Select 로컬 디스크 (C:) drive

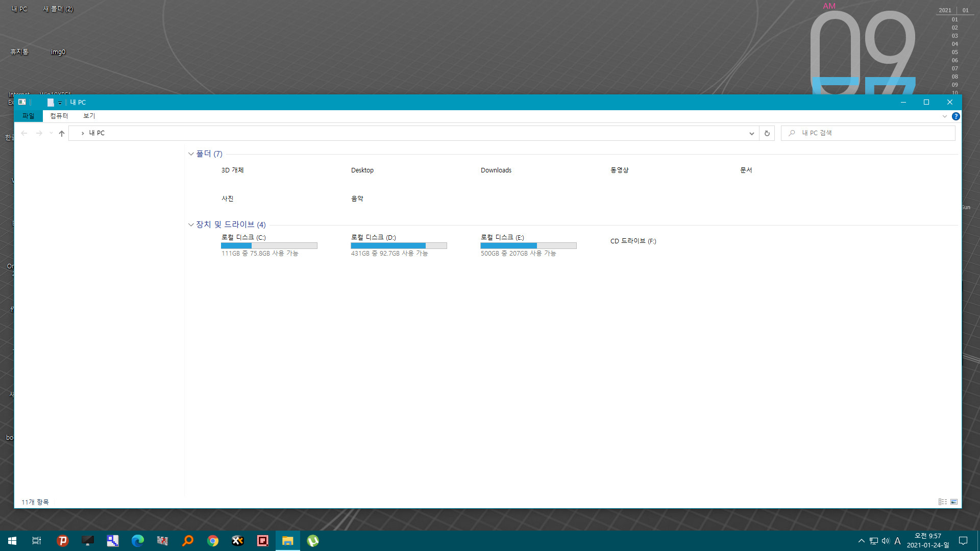tap(244, 237)
